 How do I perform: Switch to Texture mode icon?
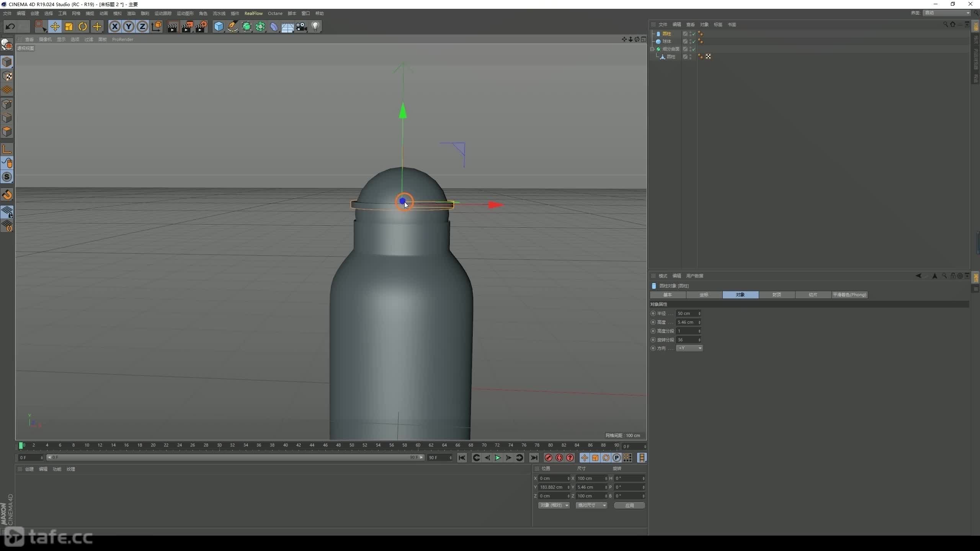coord(7,76)
